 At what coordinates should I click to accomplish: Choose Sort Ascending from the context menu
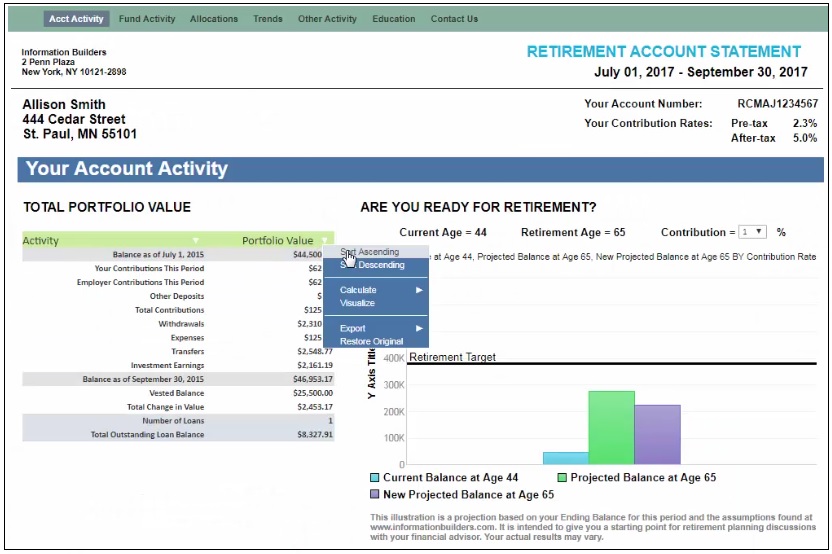[376, 252]
